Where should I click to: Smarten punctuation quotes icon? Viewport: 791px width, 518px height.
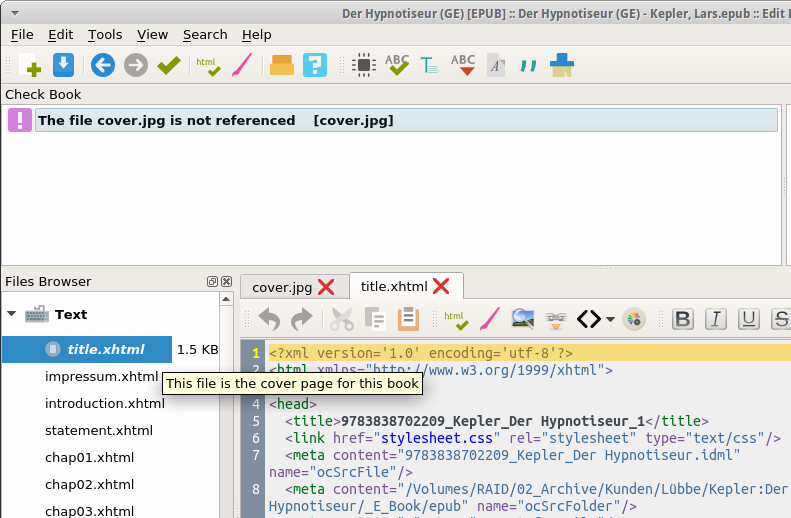(x=528, y=66)
